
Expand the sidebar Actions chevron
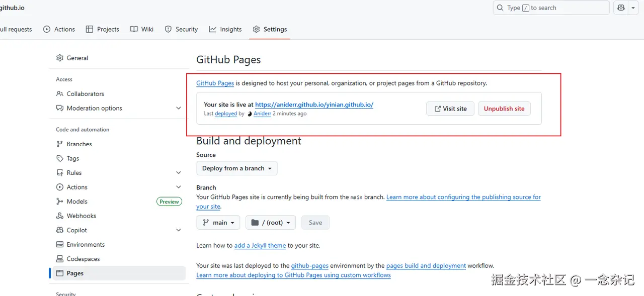(x=179, y=187)
